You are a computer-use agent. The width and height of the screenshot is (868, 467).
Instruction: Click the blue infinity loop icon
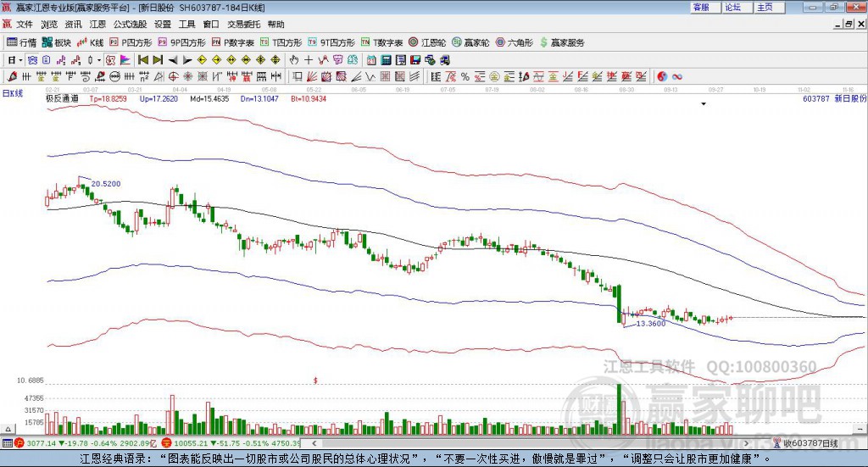pyautogui.click(x=677, y=77)
